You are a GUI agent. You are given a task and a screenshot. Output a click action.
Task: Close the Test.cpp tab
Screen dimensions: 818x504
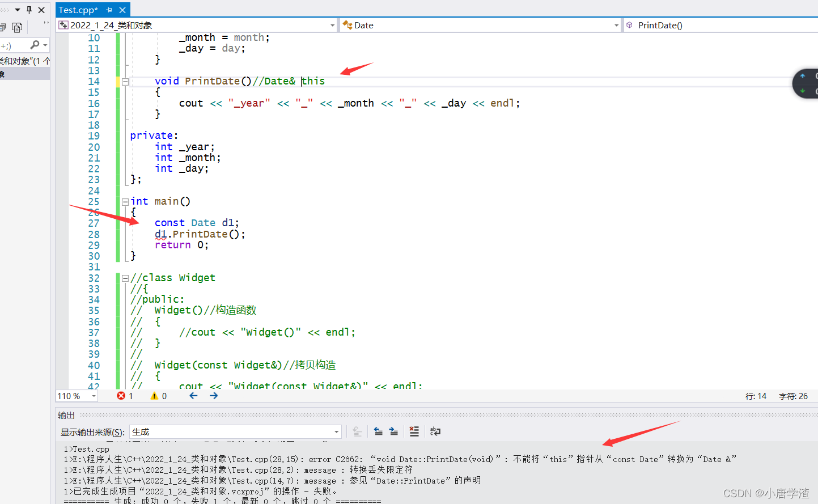point(122,10)
